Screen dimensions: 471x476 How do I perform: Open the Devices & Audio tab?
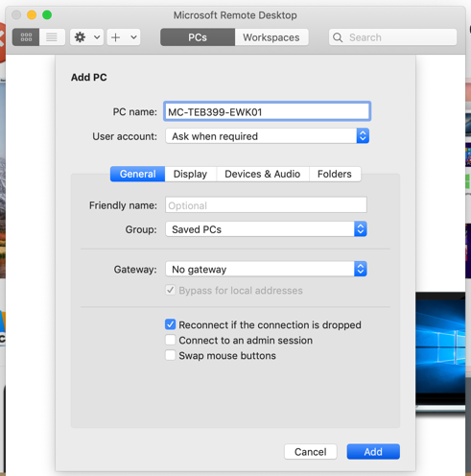pos(263,174)
